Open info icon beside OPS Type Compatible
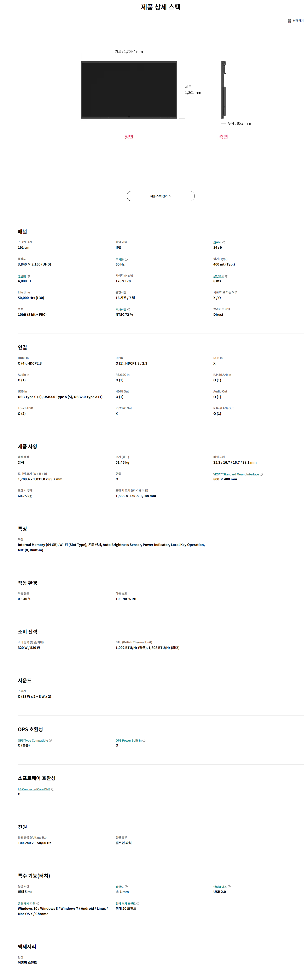The width and height of the screenshot is (308, 980). coord(50,740)
